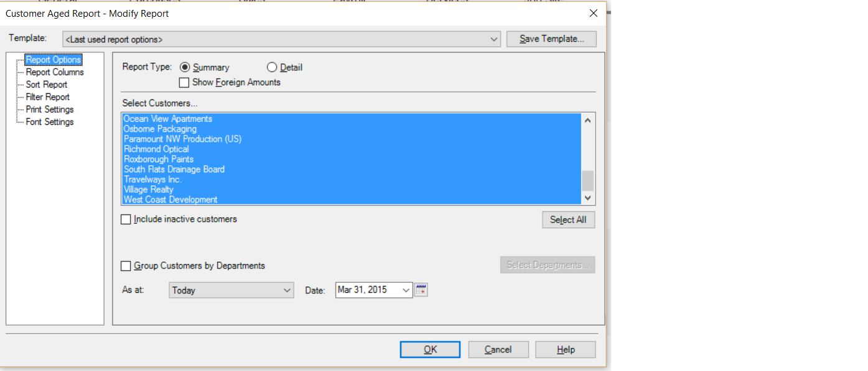Expand the Template dropdown list
This screenshot has height=371, width=868.
click(x=494, y=39)
